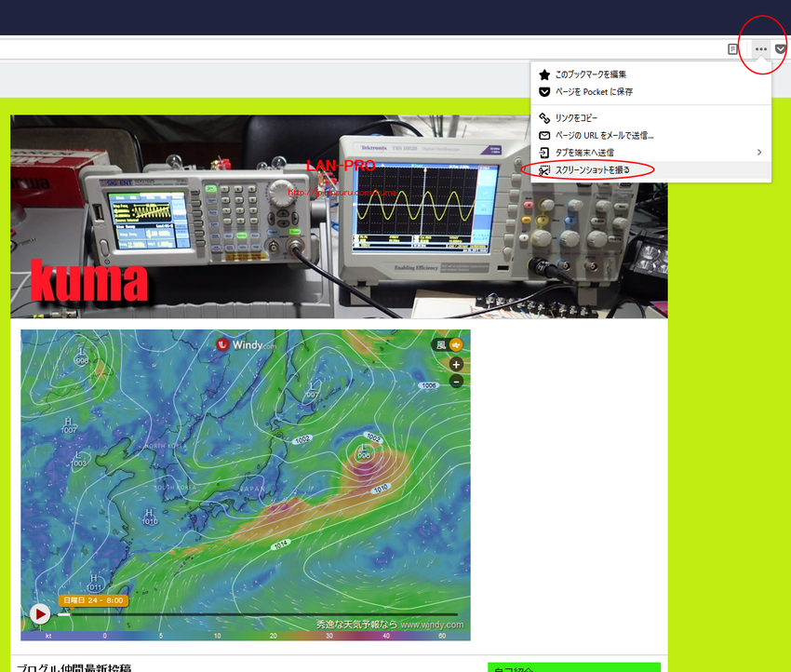
Task: Select ページの URL をメールで送信 menu item
Action: click(x=650, y=135)
